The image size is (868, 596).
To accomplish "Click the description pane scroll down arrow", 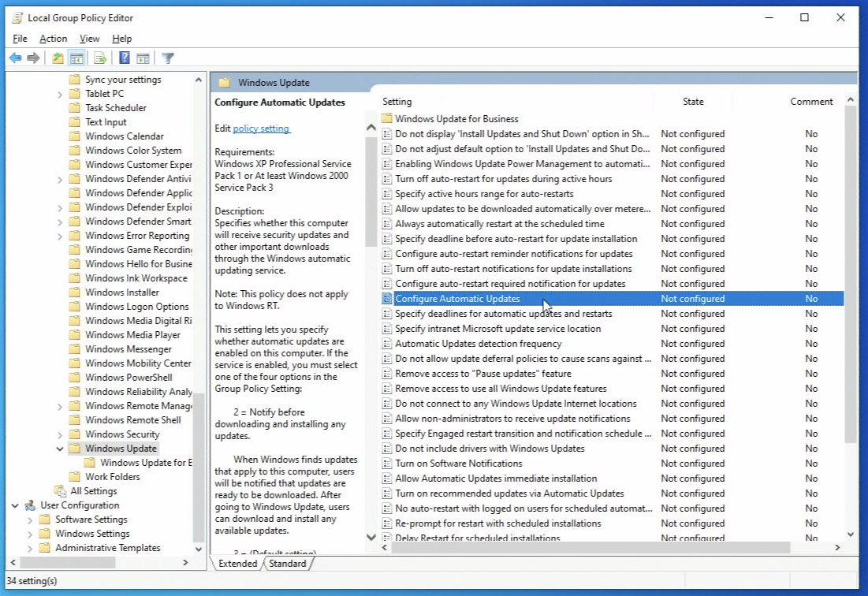I will pos(371,537).
